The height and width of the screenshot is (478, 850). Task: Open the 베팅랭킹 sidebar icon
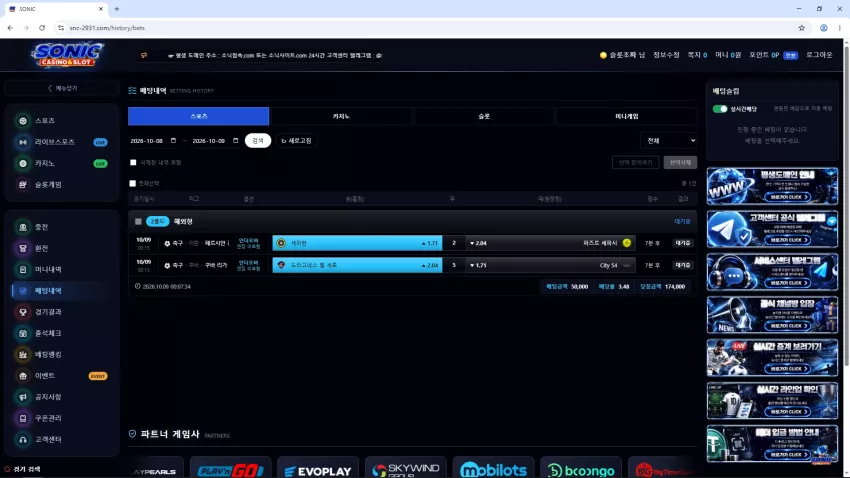tap(23, 354)
